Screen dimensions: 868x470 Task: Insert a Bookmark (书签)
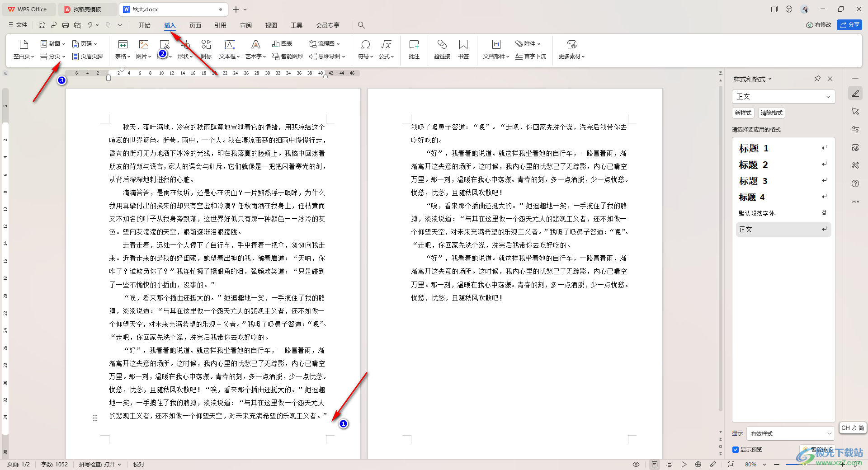(x=463, y=50)
